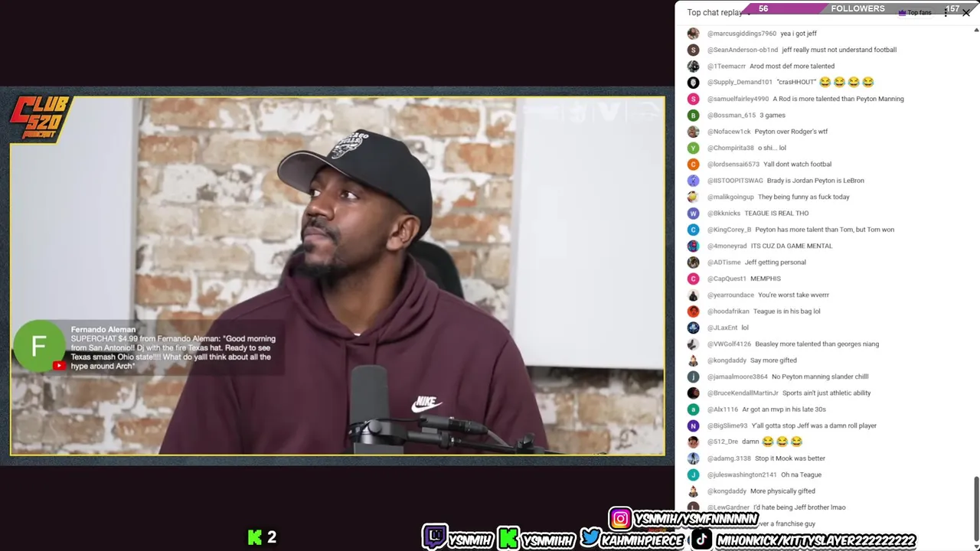
Task: Click @1Teemacrr's profile avatar
Action: (693, 66)
